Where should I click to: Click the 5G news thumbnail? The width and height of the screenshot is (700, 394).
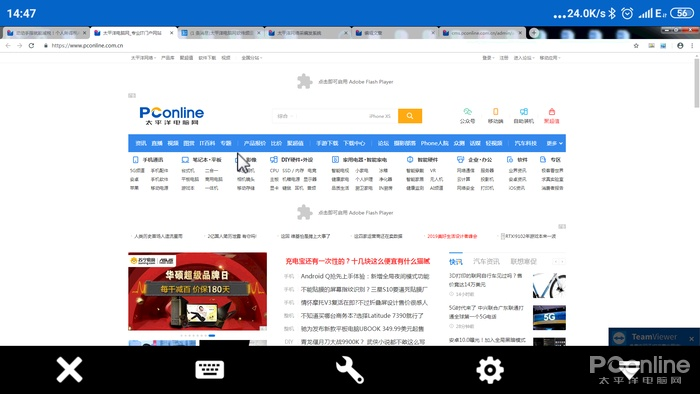point(549,317)
